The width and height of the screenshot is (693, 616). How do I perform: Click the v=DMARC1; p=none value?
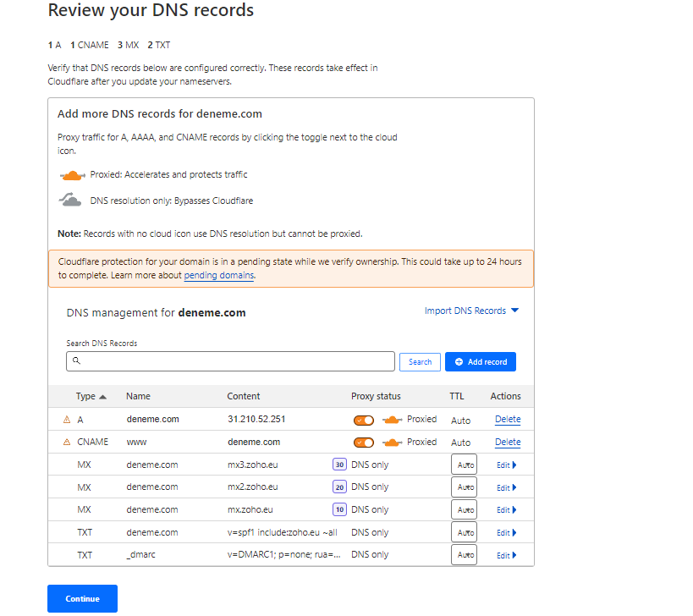(283, 554)
